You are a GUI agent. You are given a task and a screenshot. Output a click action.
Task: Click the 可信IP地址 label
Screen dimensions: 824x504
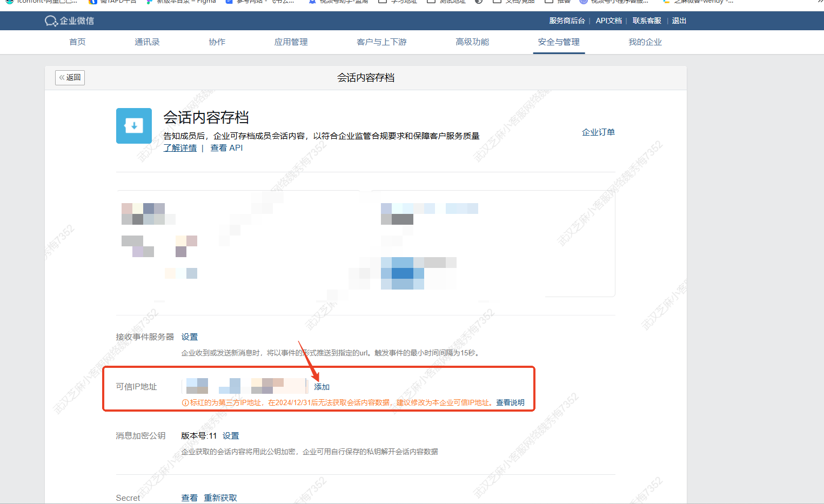[x=136, y=386]
